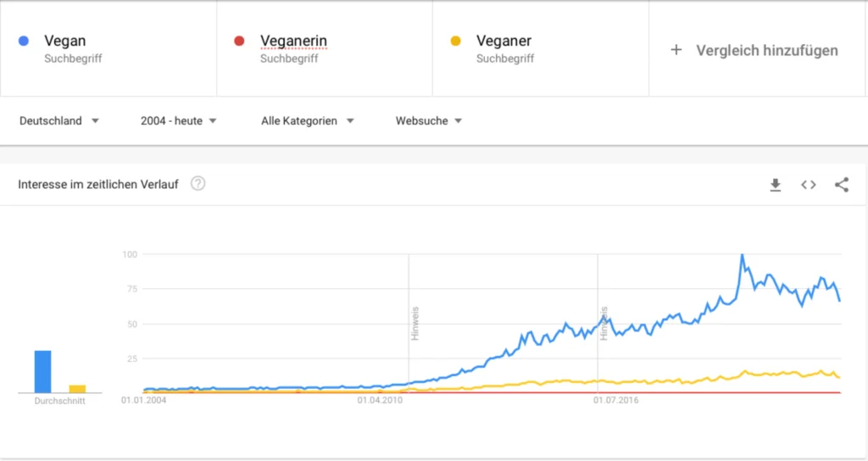This screenshot has width=868, height=461.
Task: Select the Vegan search term box
Action: 108,48
